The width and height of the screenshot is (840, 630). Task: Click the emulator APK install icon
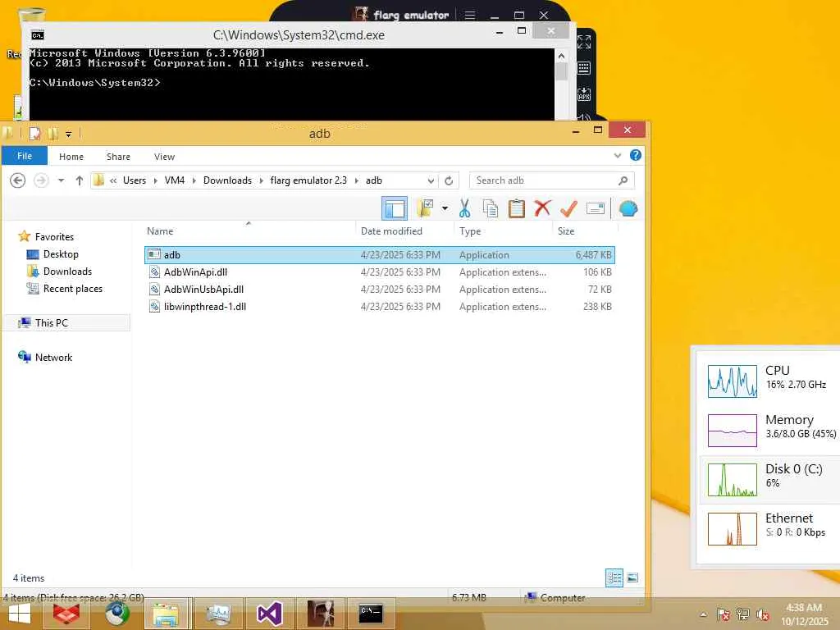click(x=584, y=95)
